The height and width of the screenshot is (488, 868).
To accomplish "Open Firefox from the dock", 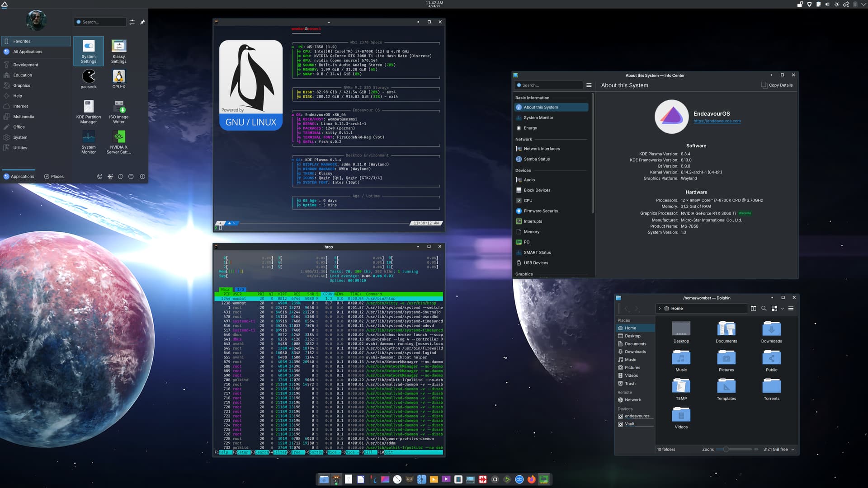I will [532, 479].
